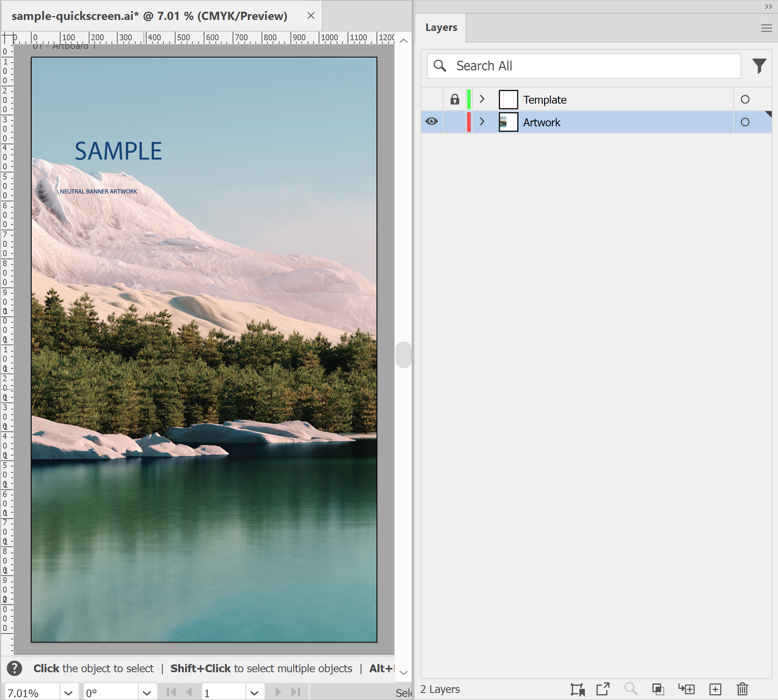Click Template layer target circle
Image resolution: width=778 pixels, height=700 pixels.
point(745,99)
